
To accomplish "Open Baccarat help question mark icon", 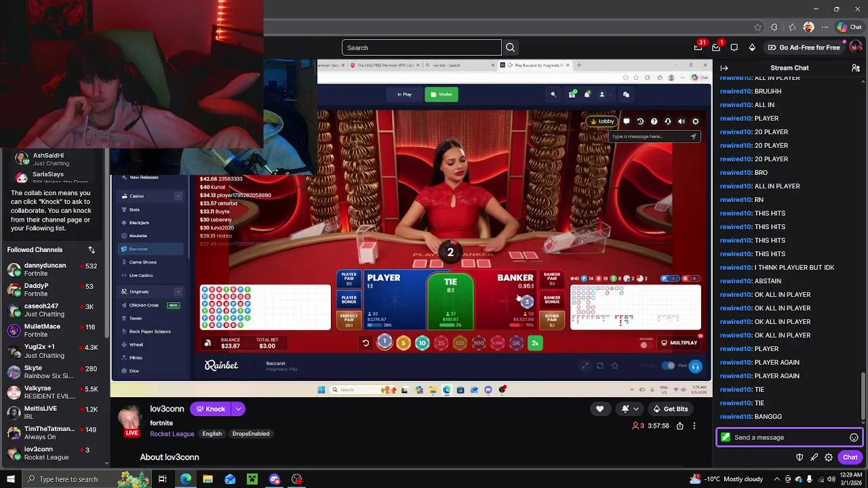I will (654, 121).
